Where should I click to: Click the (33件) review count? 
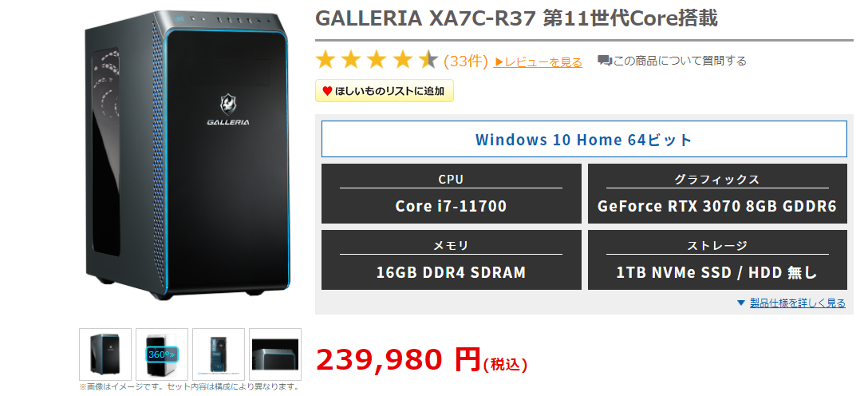click(x=466, y=61)
